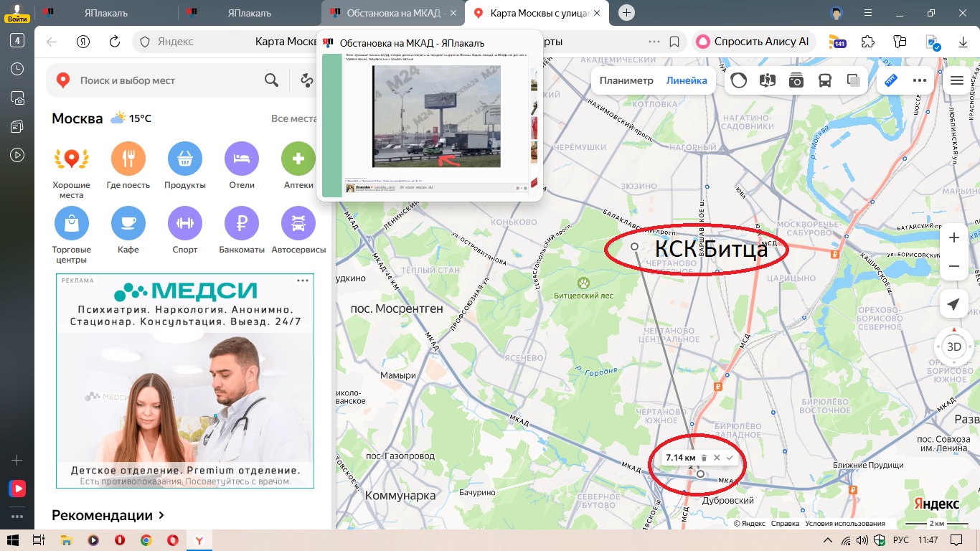Switch to Планиметр mode
Viewport: 980px width, 551px height.
[x=626, y=80]
